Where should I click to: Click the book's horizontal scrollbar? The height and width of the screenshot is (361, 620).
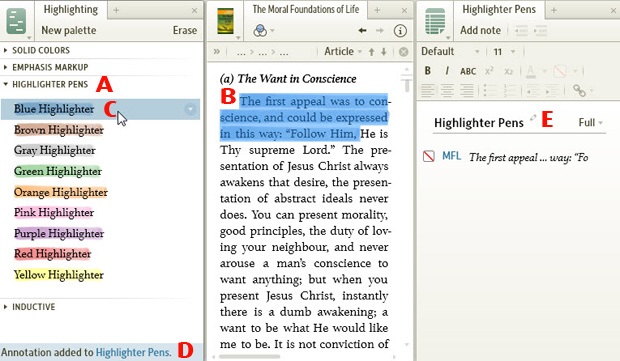point(249,357)
